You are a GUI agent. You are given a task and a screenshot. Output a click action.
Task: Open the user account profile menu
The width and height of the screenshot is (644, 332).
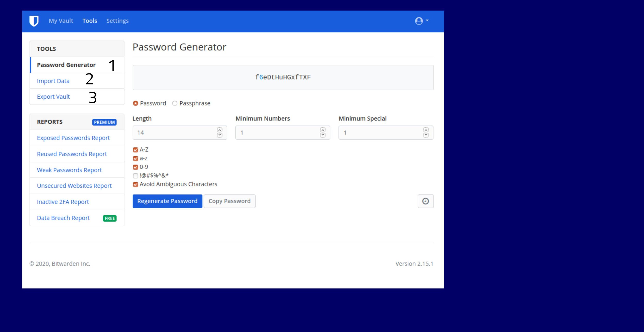click(422, 21)
